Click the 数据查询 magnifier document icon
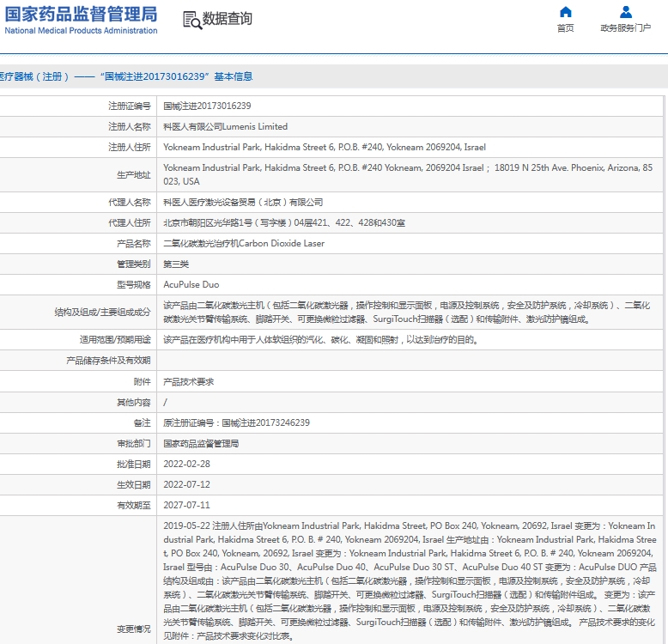Screen dimensions: 668x644 tap(192, 20)
